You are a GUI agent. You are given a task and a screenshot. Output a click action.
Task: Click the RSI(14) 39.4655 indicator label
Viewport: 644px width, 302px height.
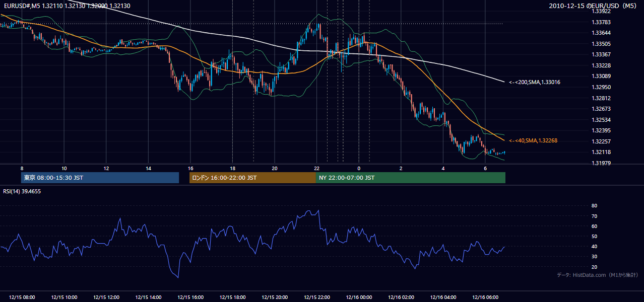pyautogui.click(x=22, y=191)
